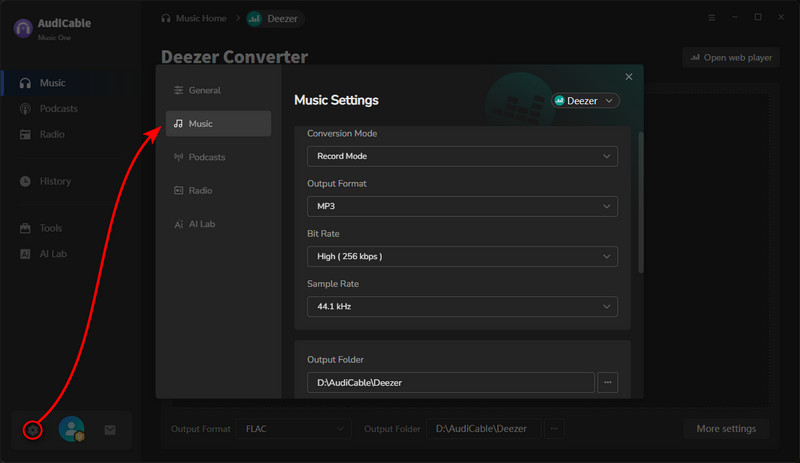Open the AI Lab settings tab

(x=218, y=224)
